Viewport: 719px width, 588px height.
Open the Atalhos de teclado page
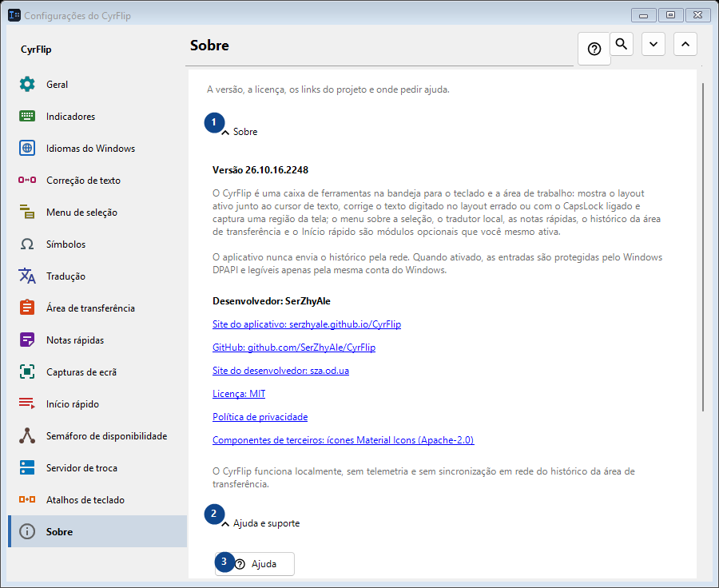pyautogui.click(x=97, y=500)
